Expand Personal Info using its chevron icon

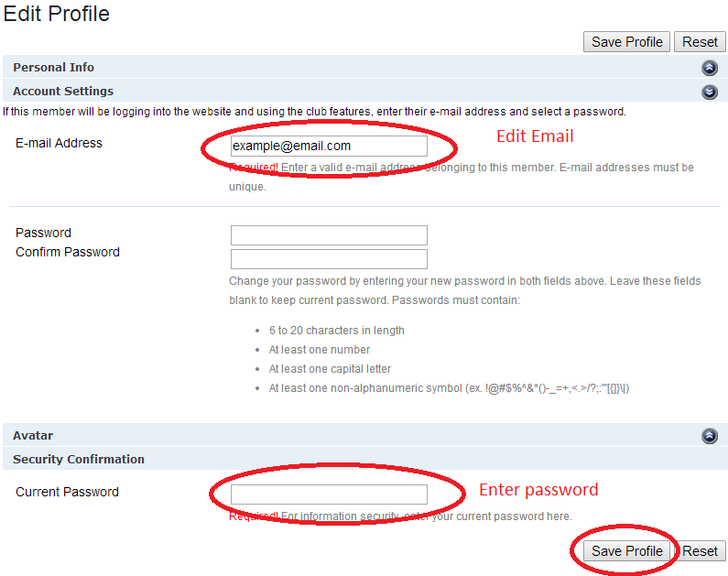(x=709, y=68)
